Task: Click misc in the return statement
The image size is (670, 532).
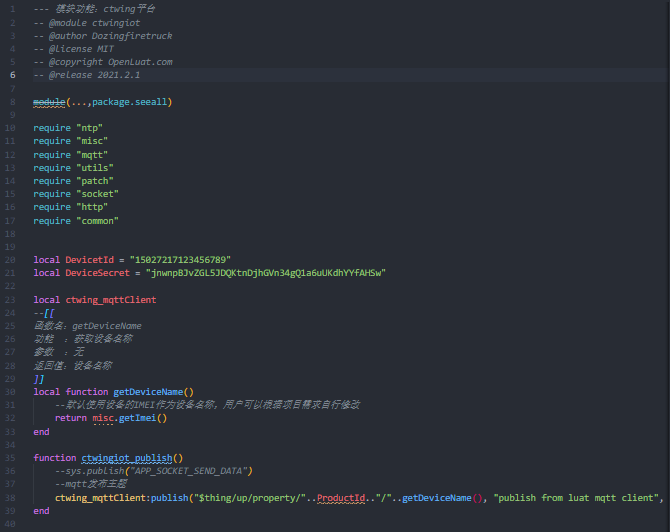Action: point(103,418)
